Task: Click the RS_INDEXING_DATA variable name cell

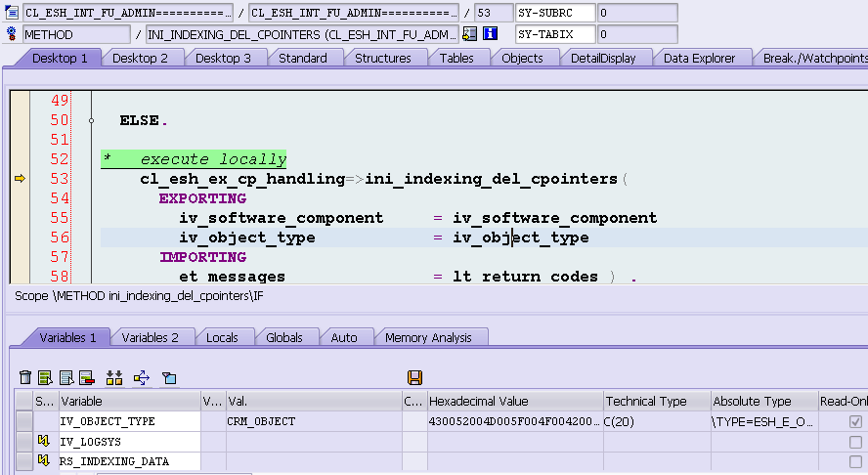Action: [x=130, y=461]
